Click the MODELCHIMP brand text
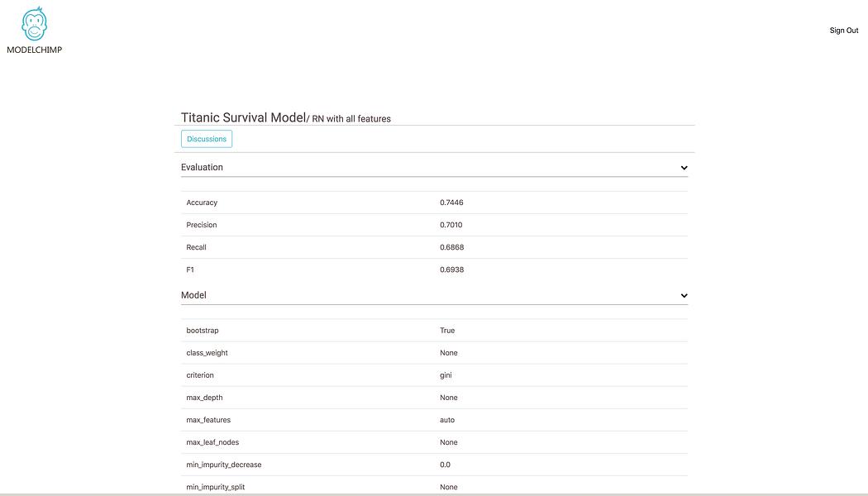 point(35,50)
